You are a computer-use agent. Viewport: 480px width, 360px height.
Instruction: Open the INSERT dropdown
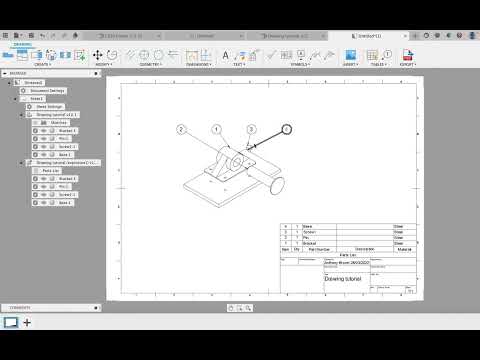[x=350, y=64]
